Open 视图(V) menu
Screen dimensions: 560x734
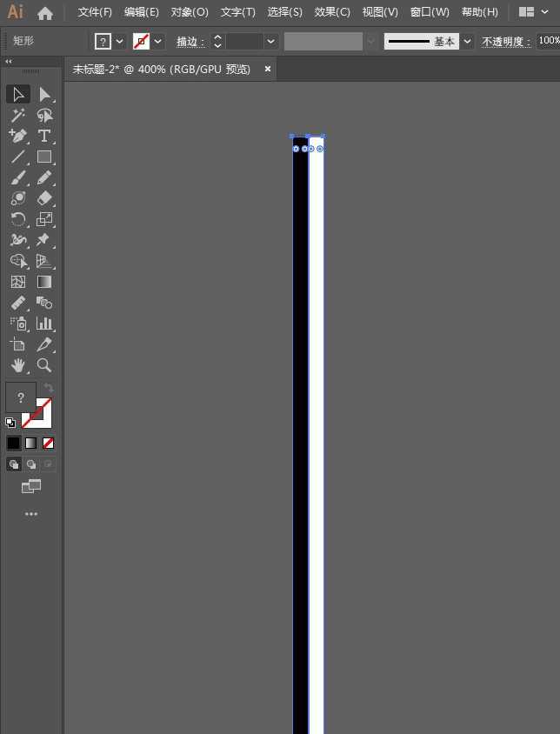coord(380,12)
